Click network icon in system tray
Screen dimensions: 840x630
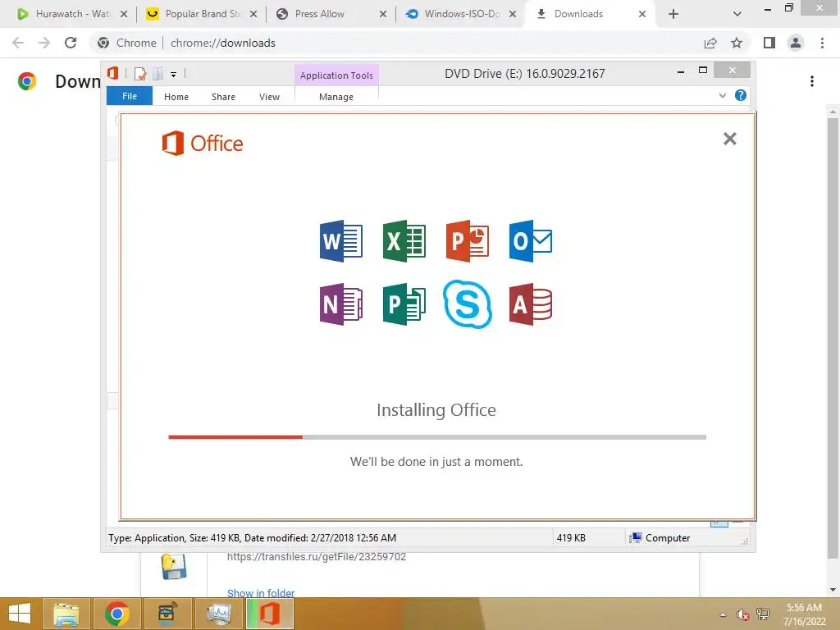[763, 614]
